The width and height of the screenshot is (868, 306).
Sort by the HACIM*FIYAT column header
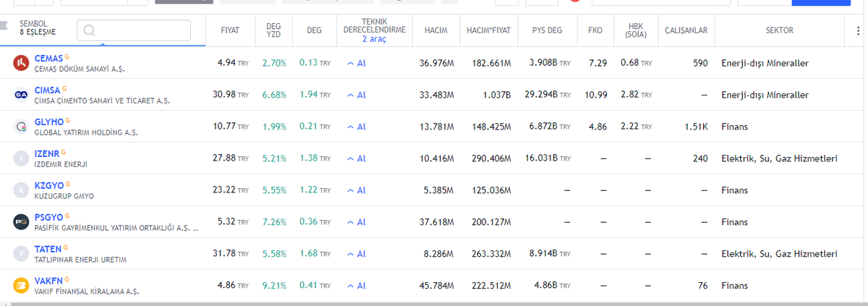[488, 30]
